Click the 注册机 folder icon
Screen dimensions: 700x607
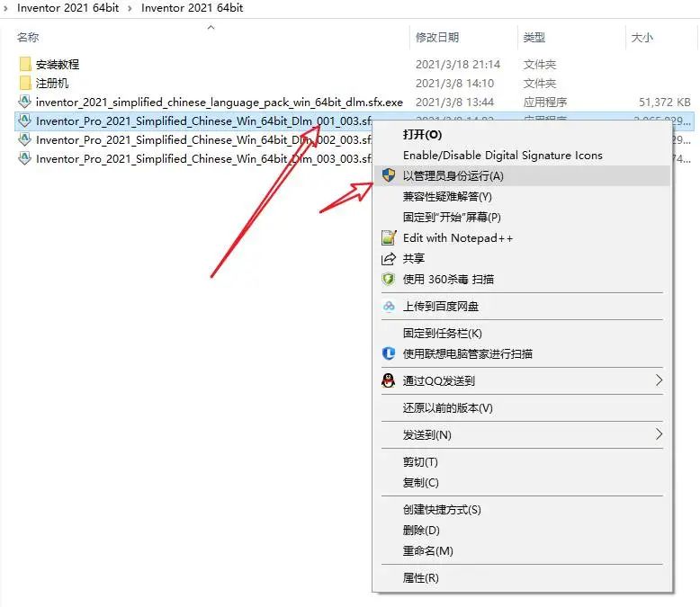(25, 83)
